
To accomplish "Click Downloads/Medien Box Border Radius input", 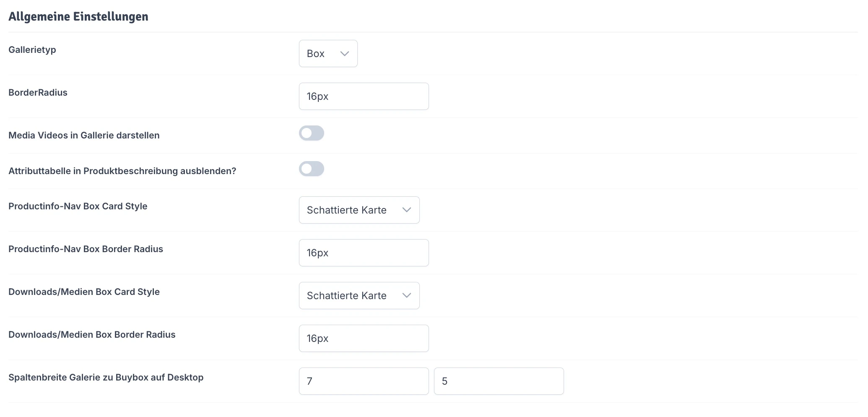I will coord(364,339).
